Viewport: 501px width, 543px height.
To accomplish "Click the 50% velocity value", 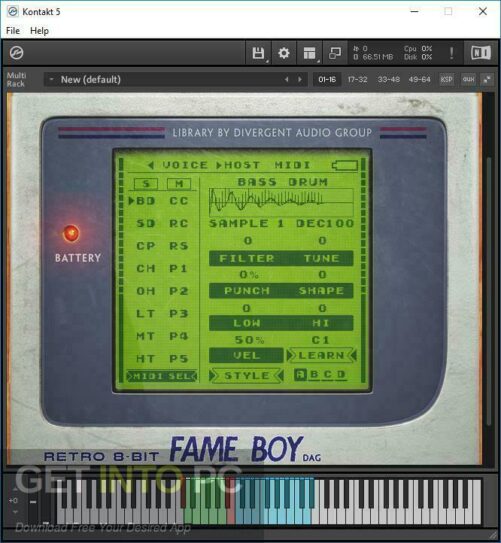I will point(249,340).
